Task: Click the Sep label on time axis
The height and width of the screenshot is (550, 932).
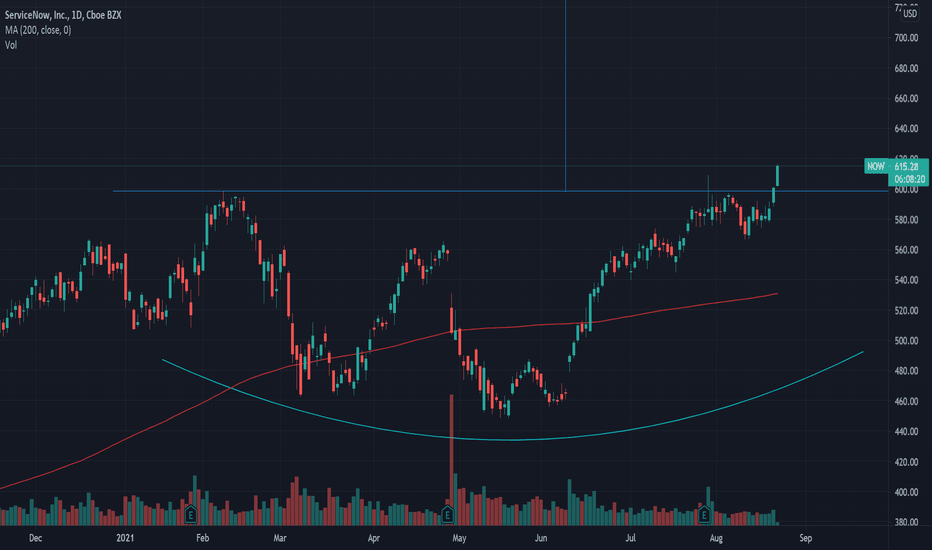Action: click(805, 538)
